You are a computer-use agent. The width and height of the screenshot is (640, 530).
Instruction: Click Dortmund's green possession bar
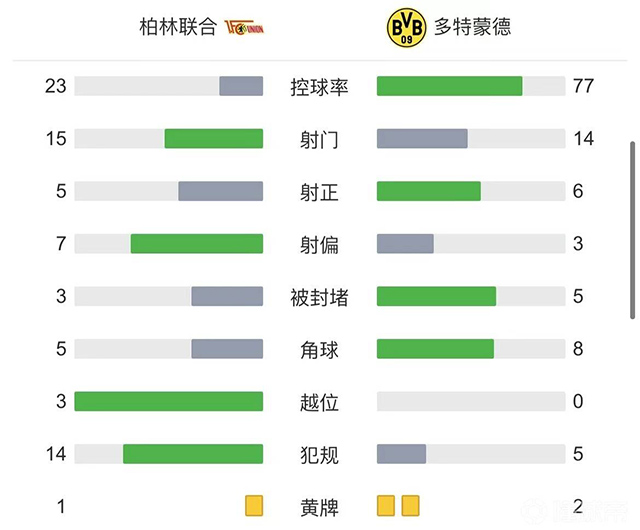click(449, 86)
